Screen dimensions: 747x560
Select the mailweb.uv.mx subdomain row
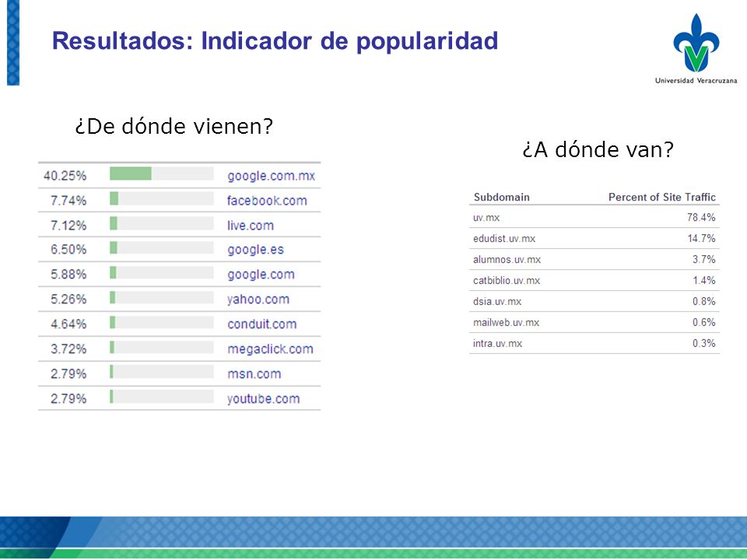(x=594, y=322)
